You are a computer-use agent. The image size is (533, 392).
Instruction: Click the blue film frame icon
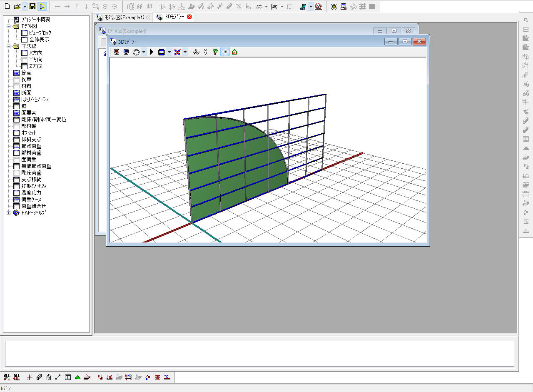click(162, 52)
